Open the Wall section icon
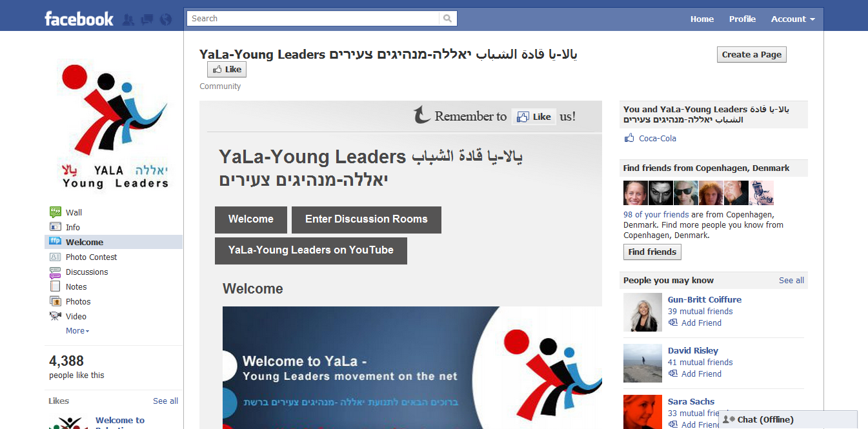Viewport: 868px width, 429px height. pyautogui.click(x=56, y=212)
